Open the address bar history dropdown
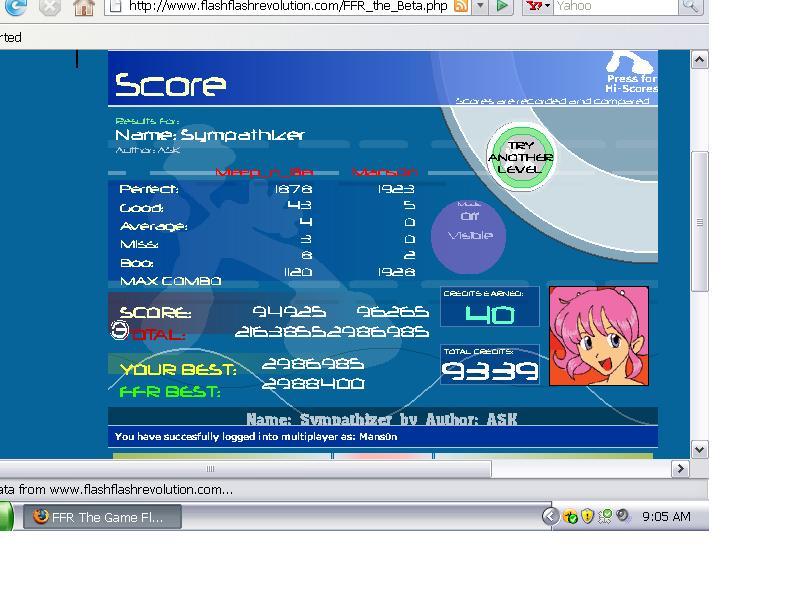Viewport: 800px width, 600px height. pos(480,6)
